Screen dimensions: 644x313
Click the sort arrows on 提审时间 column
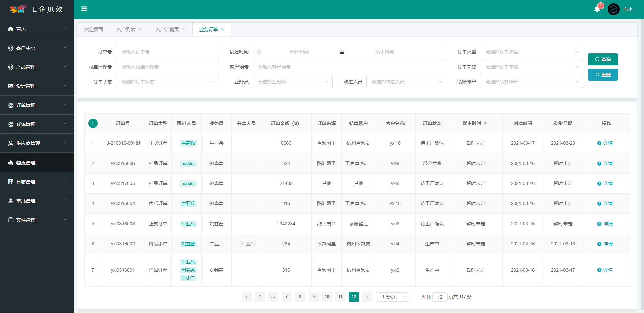pos(485,123)
